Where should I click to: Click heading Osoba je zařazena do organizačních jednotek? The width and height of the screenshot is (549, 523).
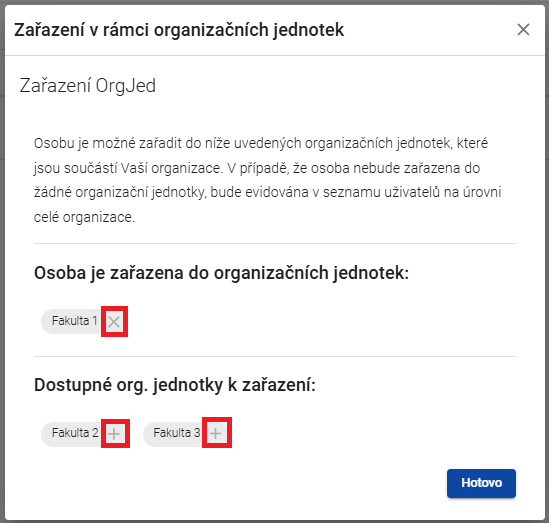[x=221, y=273]
